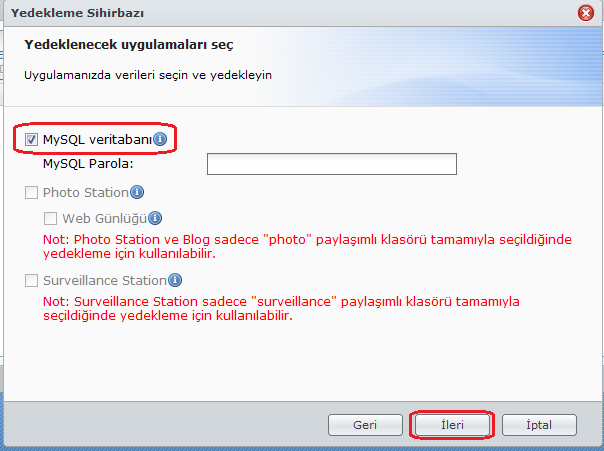This screenshot has height=451, width=604.
Task: Uncheck the MySQL veritabanı checkbox
Action: (32, 140)
